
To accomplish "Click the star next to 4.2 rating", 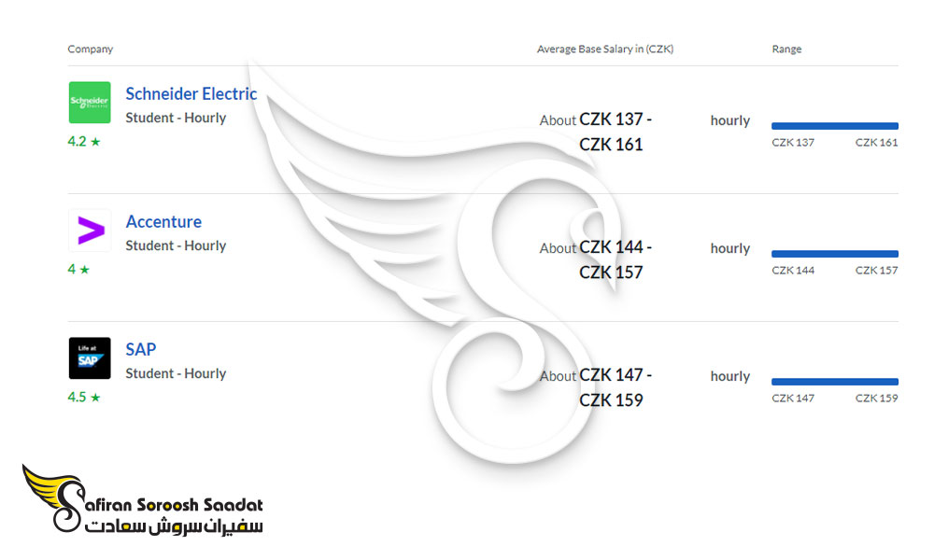I will click(95, 142).
